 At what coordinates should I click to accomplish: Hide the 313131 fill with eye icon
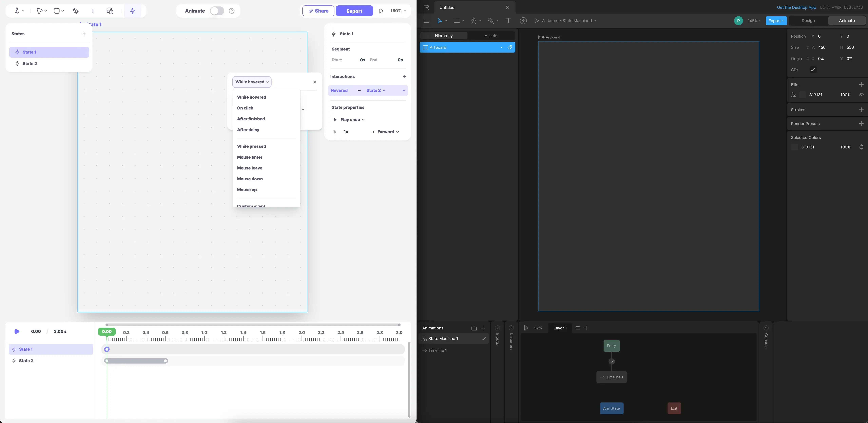coord(861,95)
